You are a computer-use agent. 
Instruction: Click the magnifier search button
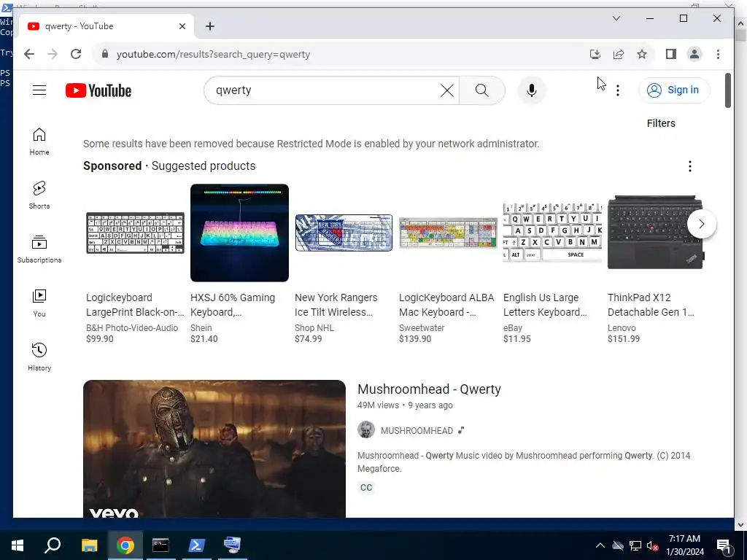click(481, 90)
